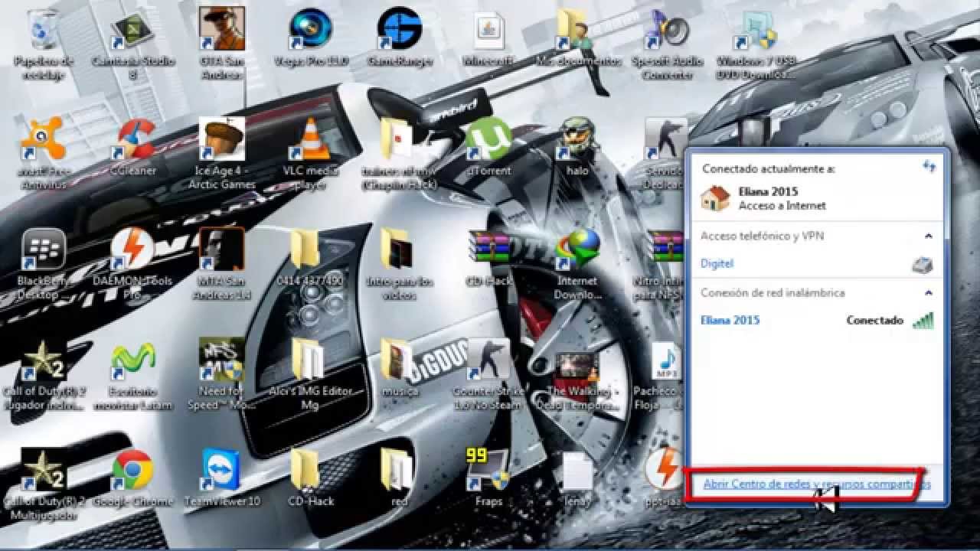Image resolution: width=980 pixels, height=551 pixels.
Task: Collapse the Acceso telefónico y VPN section
Action: [x=928, y=236]
